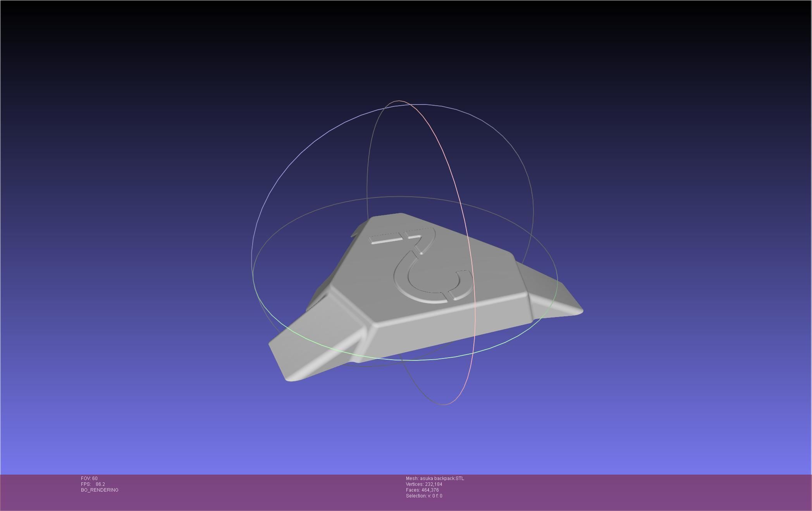Click the Vertices: 232,184 info line
Screen dimensions: 812x511
point(424,484)
